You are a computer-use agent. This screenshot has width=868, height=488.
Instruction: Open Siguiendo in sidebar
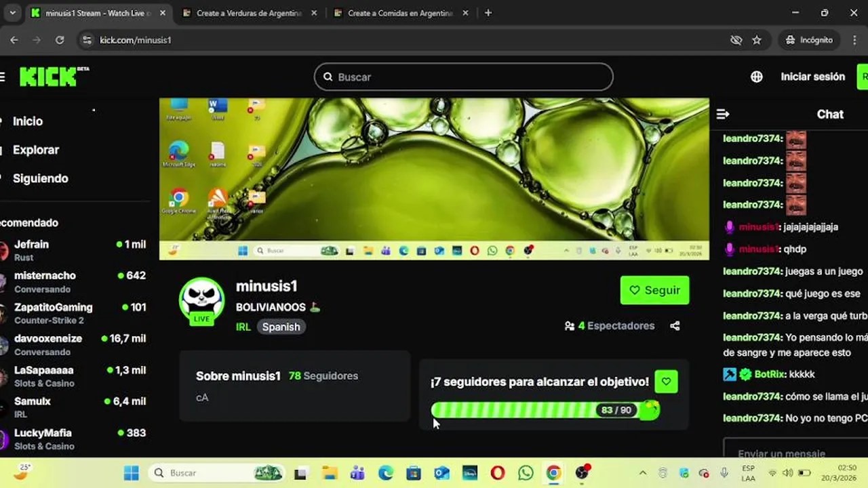[40, 178]
